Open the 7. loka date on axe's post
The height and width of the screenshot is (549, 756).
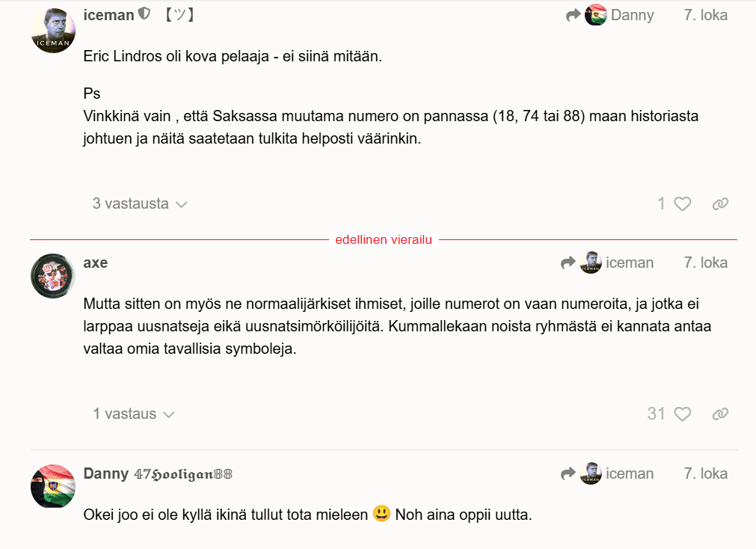coord(705,263)
